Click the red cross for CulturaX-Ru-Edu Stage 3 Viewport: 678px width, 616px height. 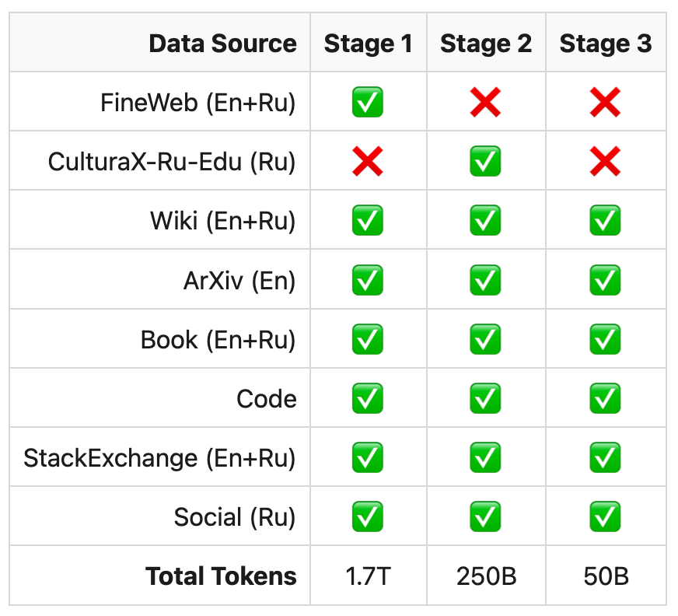[x=605, y=162]
